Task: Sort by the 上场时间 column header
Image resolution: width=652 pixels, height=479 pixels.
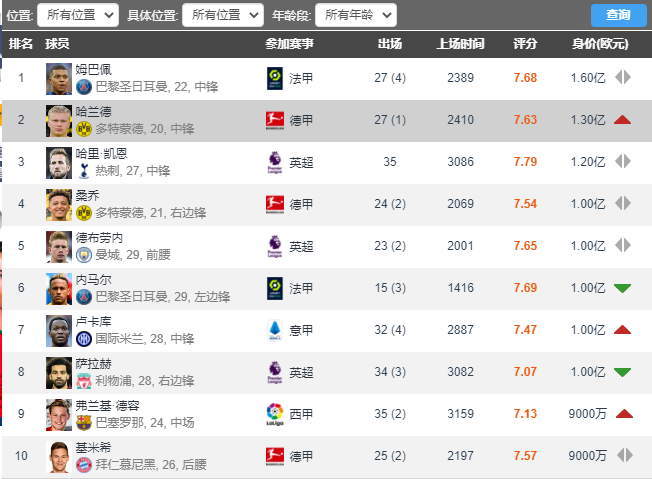Action: tap(460, 44)
